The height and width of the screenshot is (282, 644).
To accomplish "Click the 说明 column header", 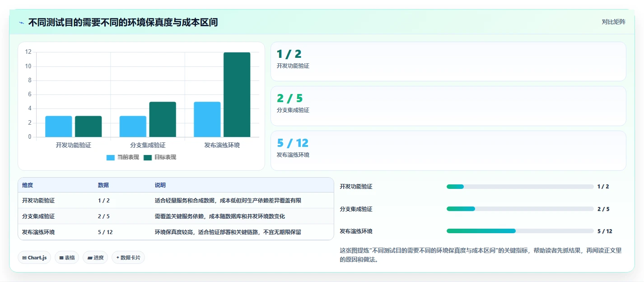I will tap(160, 185).
